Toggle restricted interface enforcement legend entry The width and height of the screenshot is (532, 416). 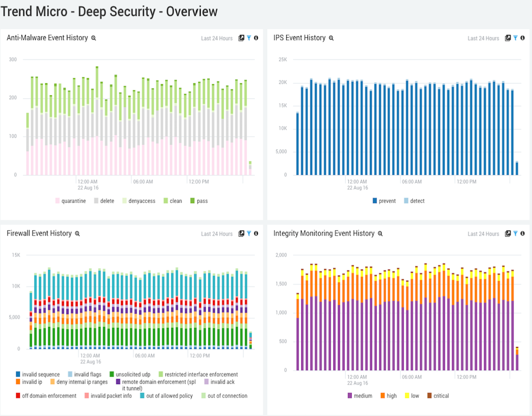point(198,374)
